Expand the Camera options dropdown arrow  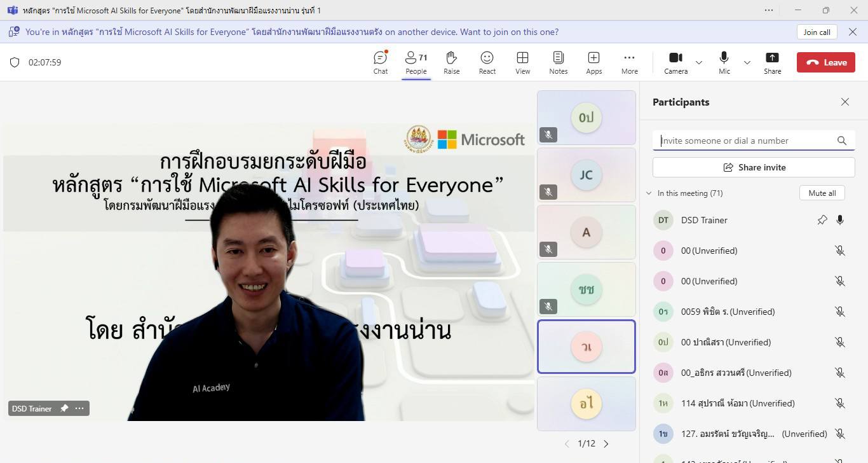point(699,62)
